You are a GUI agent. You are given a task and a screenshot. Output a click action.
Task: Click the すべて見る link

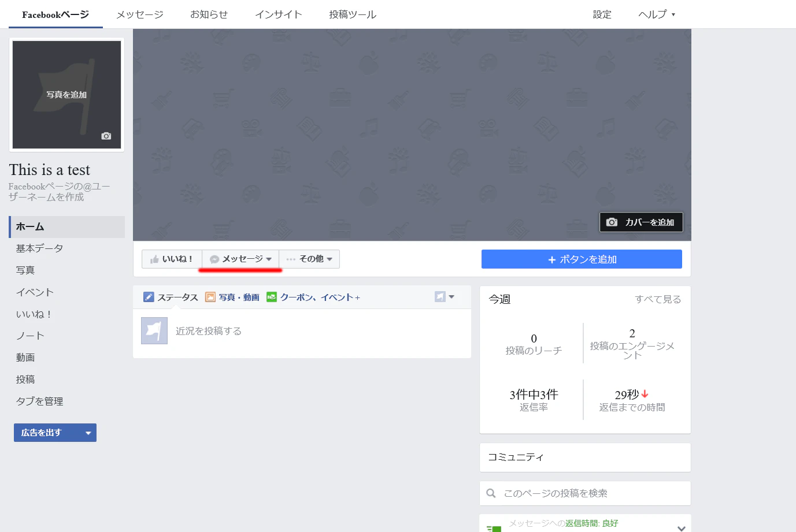click(x=658, y=299)
